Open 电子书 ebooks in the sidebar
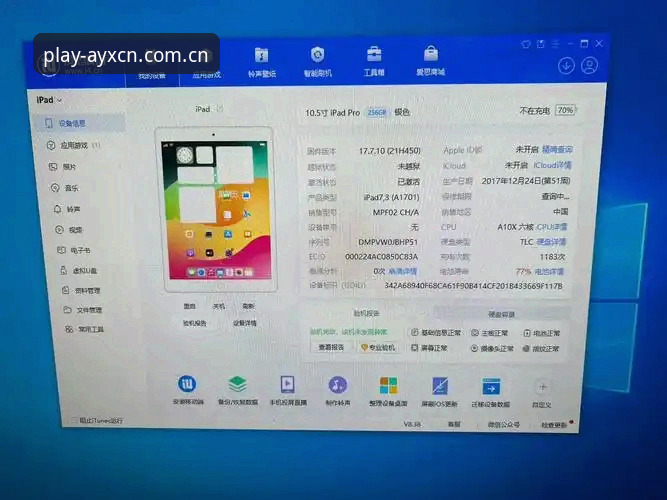This screenshot has height=500, width=667. (x=74, y=250)
